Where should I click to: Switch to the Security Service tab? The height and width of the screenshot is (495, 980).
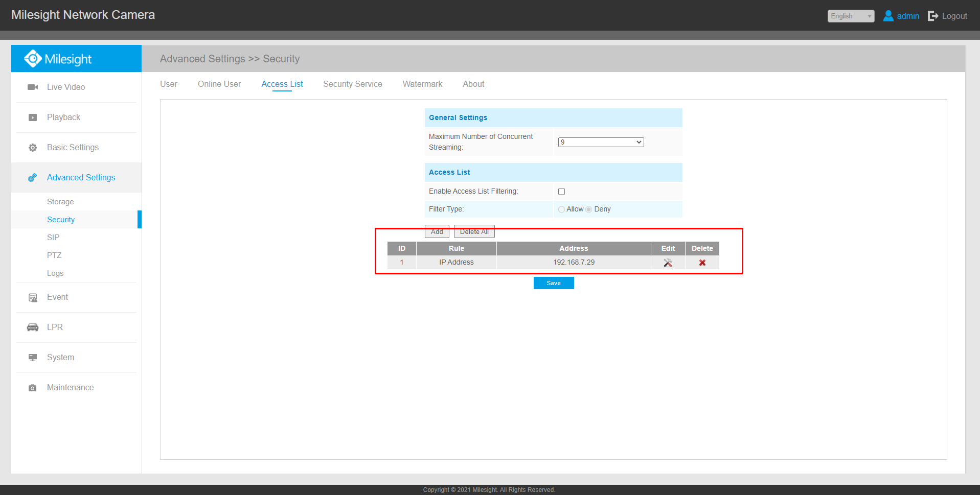353,84
